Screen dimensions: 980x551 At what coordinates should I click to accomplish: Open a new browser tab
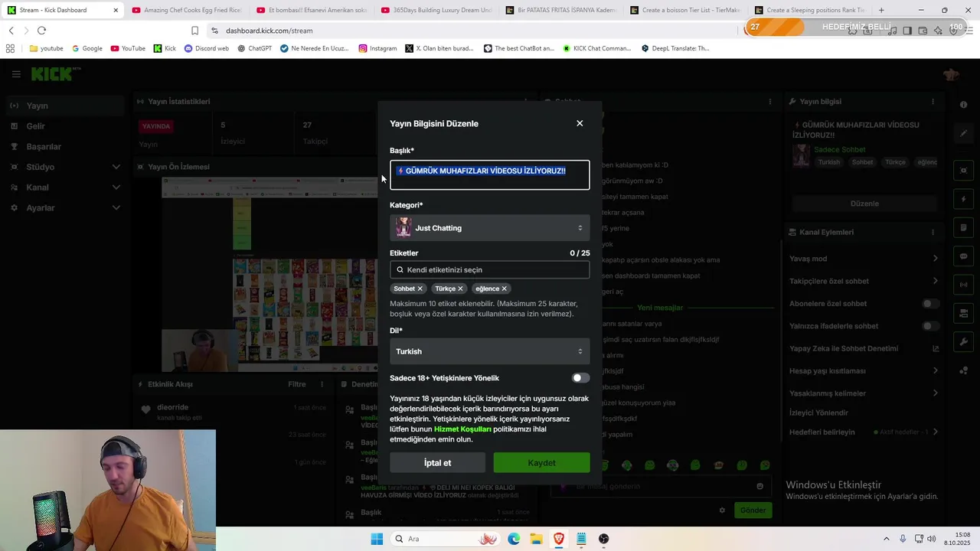point(881,10)
